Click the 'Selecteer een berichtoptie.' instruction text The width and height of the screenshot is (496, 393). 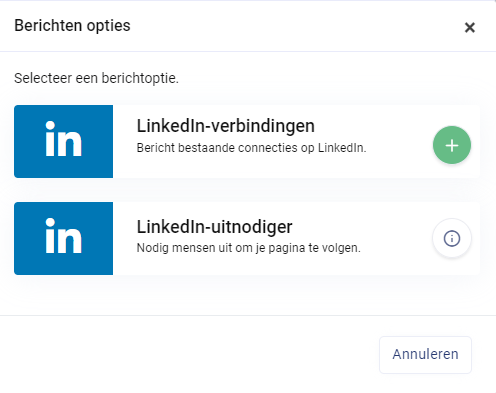97,78
